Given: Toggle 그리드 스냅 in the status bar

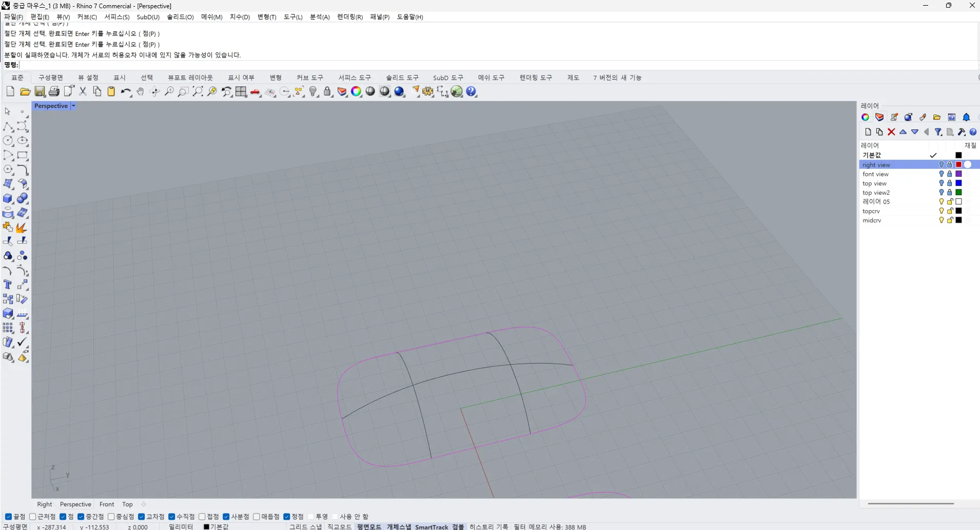Looking at the screenshot, I should 306,526.
